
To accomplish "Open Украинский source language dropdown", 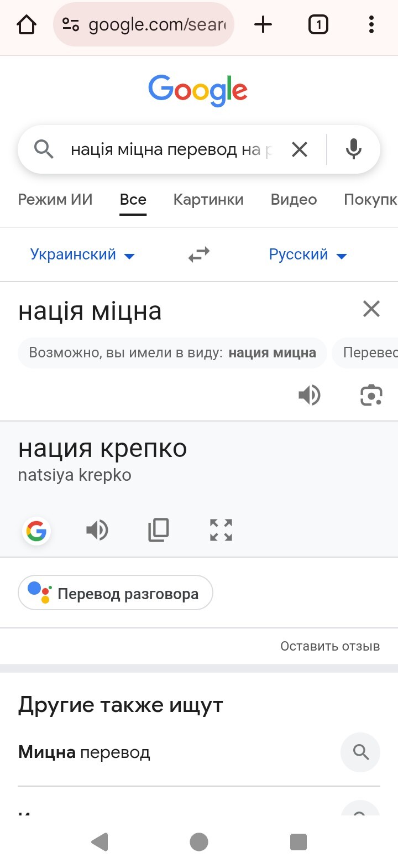I will click(82, 255).
